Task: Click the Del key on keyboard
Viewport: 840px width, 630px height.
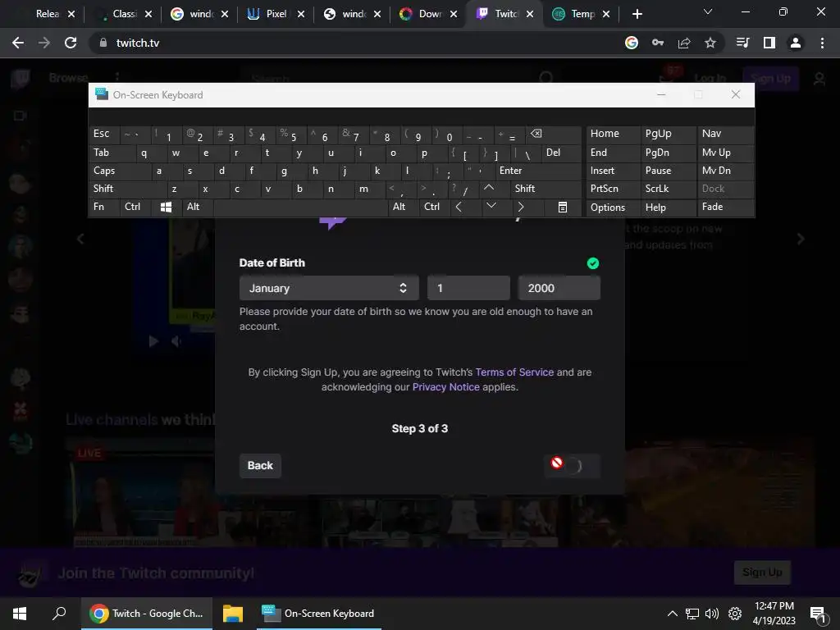Action: pos(561,153)
